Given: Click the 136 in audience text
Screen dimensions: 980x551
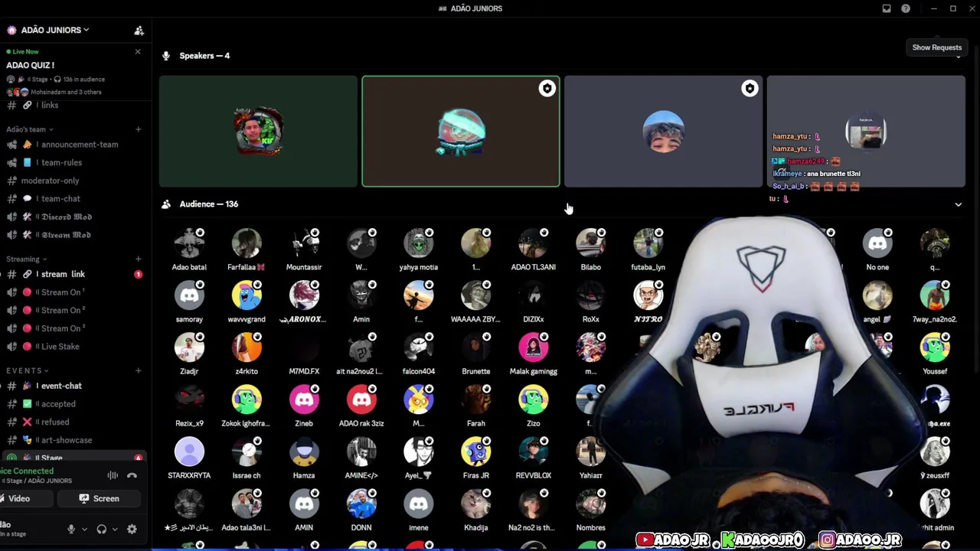Looking at the screenshot, I should click(x=84, y=80).
